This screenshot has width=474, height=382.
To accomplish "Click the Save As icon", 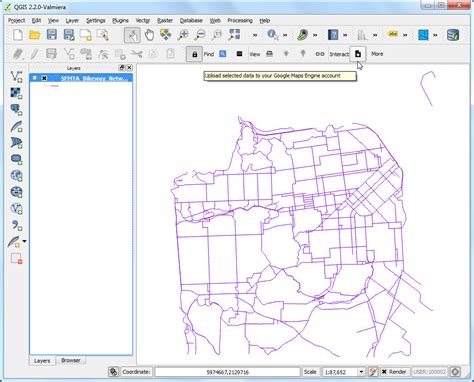I will pos(69,35).
